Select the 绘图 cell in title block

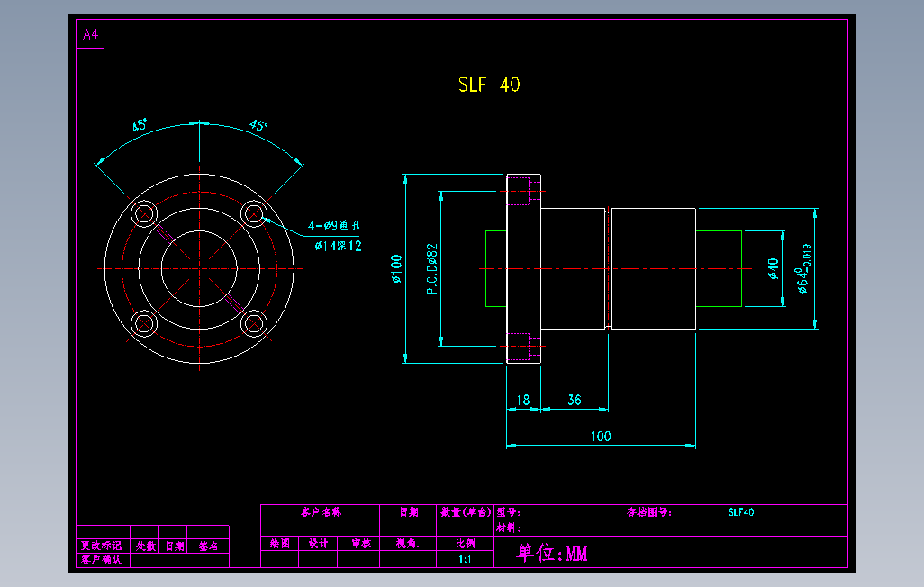click(280, 544)
